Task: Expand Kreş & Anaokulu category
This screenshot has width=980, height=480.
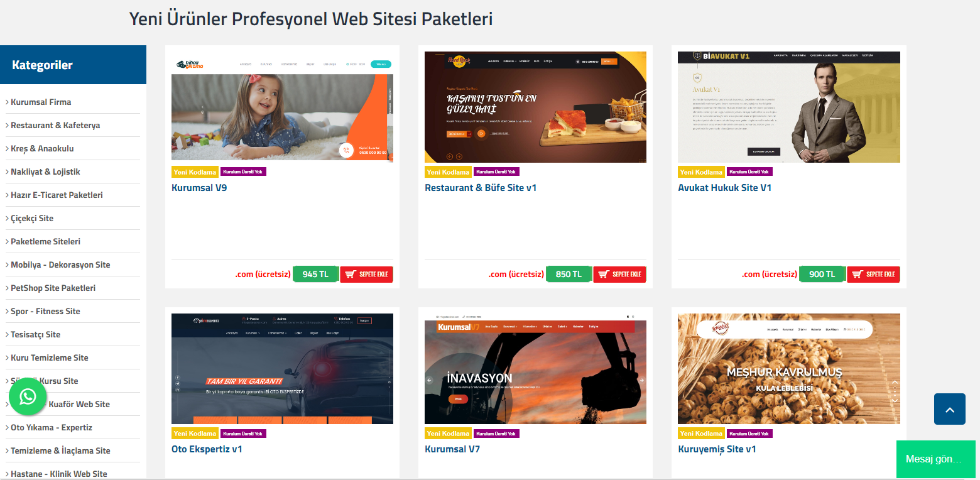Action: click(42, 148)
